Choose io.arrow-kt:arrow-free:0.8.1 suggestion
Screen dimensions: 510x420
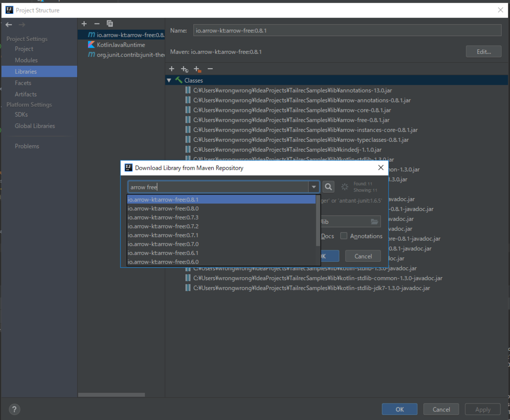221,199
